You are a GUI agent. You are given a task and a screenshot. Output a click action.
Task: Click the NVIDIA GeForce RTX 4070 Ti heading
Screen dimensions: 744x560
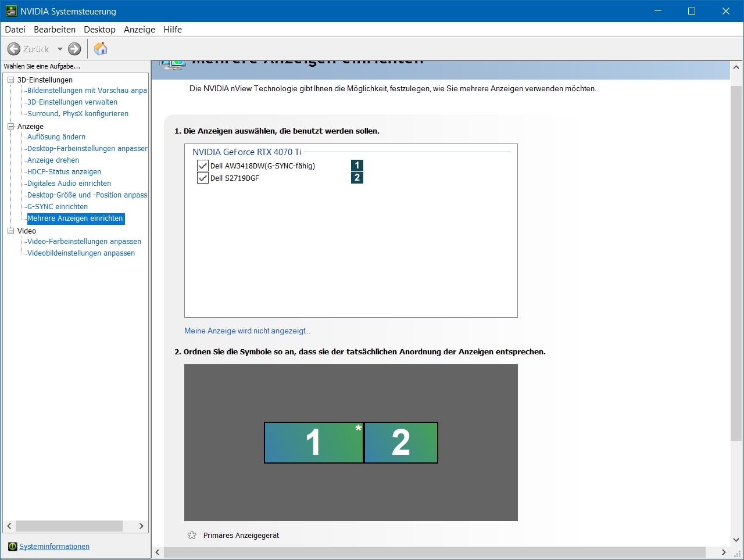[247, 152]
